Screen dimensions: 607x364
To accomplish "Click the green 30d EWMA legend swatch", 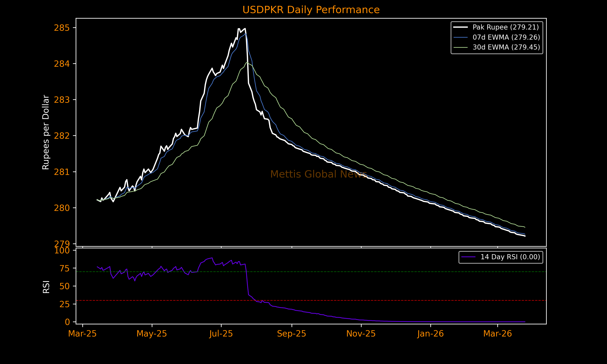I will coord(461,47).
